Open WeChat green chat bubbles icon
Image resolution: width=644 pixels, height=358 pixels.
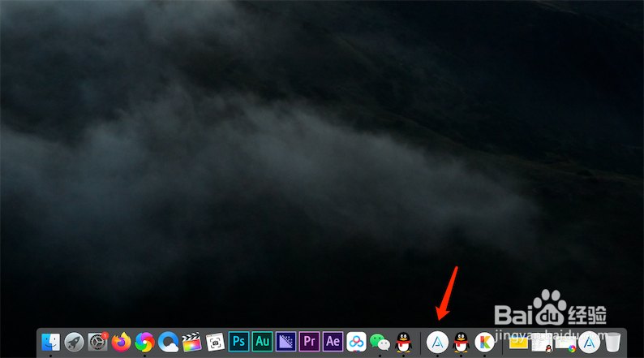[x=380, y=342]
